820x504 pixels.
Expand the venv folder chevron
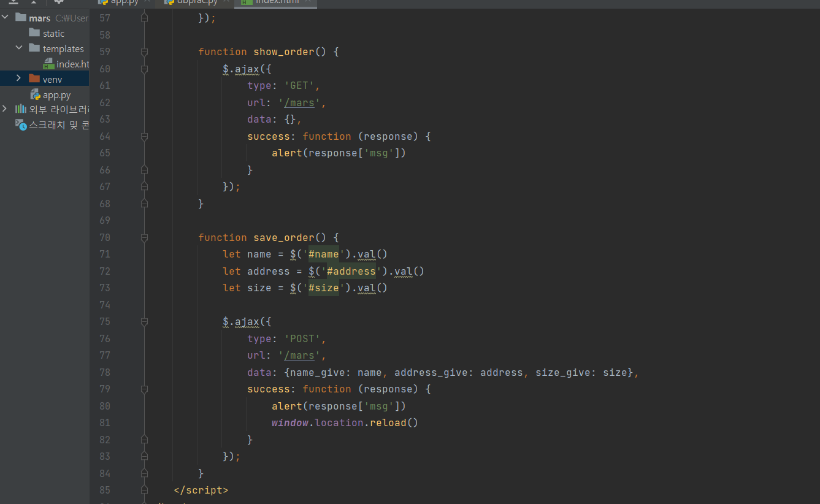click(19, 78)
